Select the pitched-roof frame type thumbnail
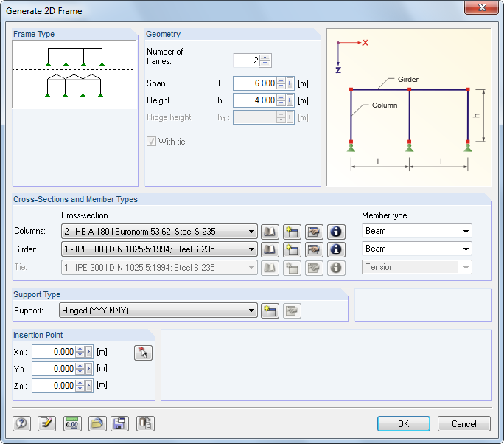Viewport: 504px width, 444px height. pos(74,86)
